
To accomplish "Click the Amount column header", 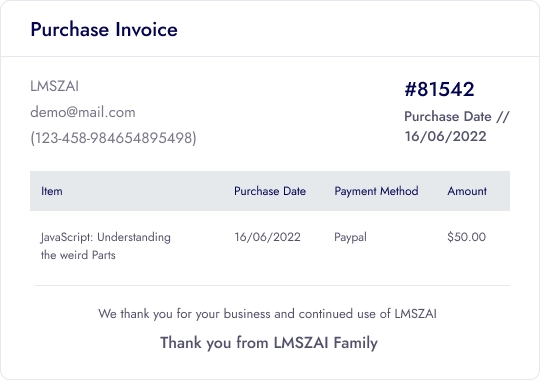I will (x=467, y=191).
